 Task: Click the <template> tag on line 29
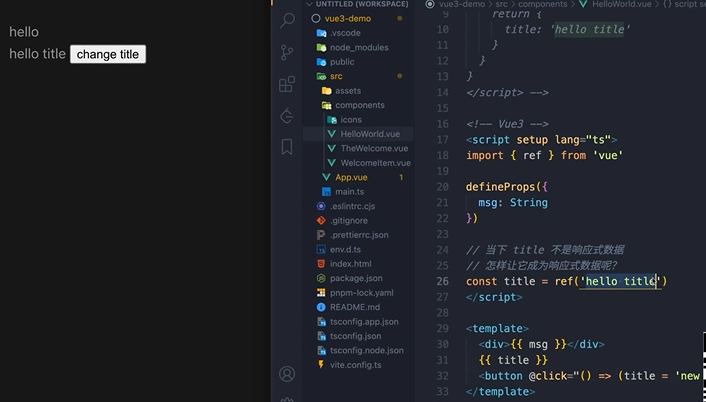click(x=497, y=328)
